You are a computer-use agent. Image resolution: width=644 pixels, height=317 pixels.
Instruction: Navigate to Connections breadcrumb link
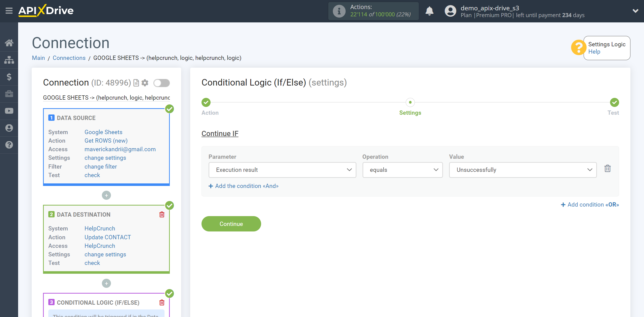[x=69, y=58]
